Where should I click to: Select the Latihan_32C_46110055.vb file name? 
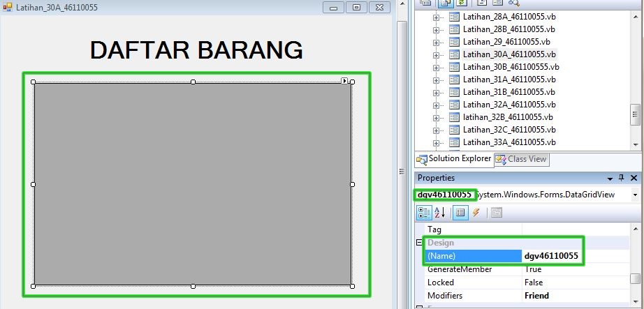tap(509, 129)
